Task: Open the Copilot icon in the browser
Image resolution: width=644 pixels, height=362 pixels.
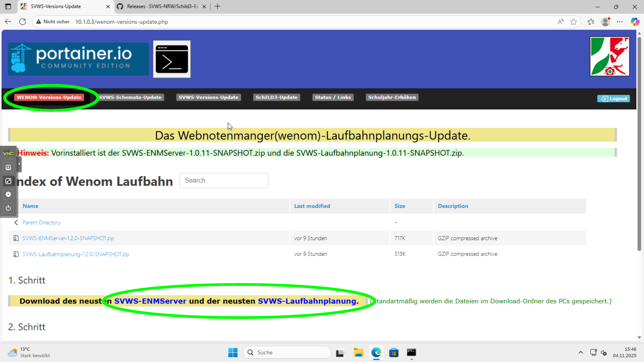Action: [x=635, y=22]
